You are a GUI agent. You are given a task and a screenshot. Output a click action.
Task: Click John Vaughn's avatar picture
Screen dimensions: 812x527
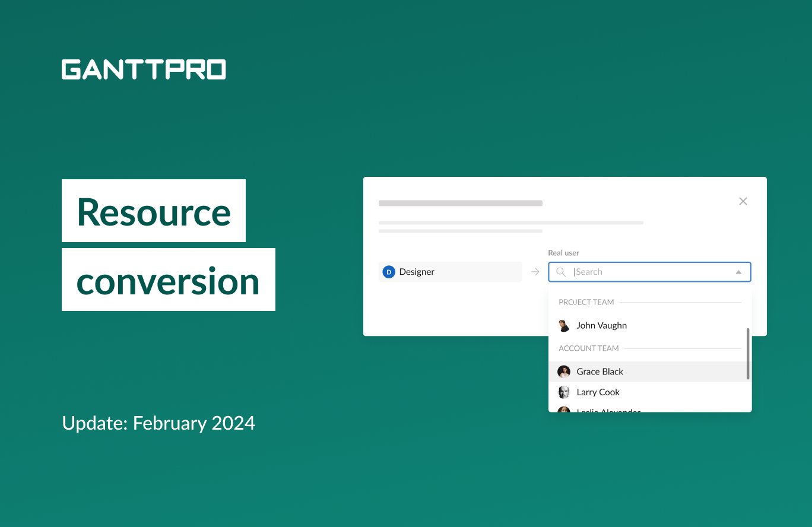[x=564, y=325]
